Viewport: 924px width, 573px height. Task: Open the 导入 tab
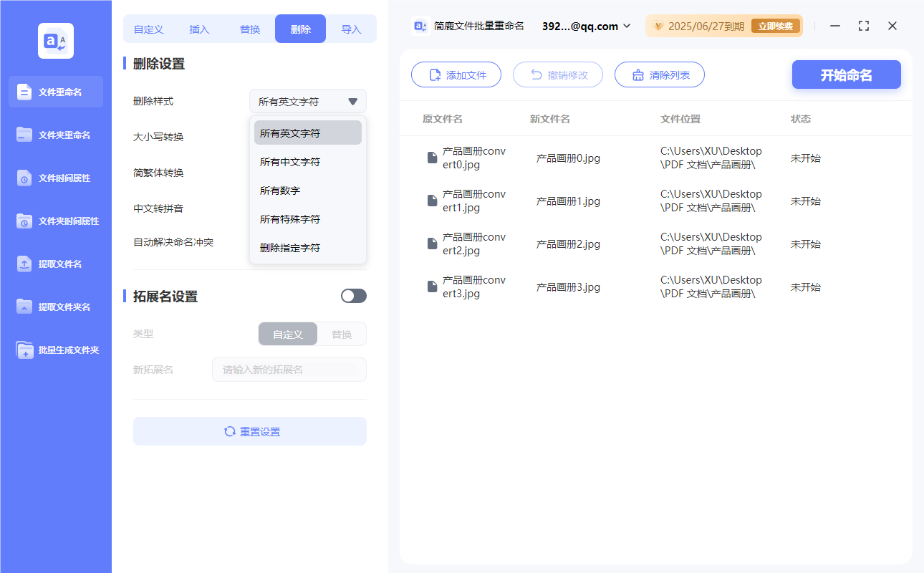pyautogui.click(x=352, y=29)
